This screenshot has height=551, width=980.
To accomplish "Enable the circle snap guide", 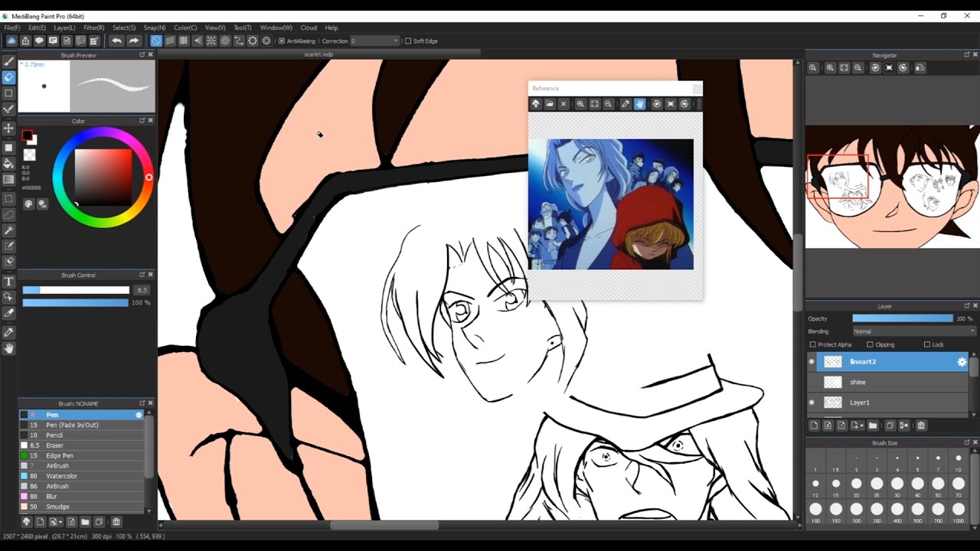I will [x=225, y=41].
